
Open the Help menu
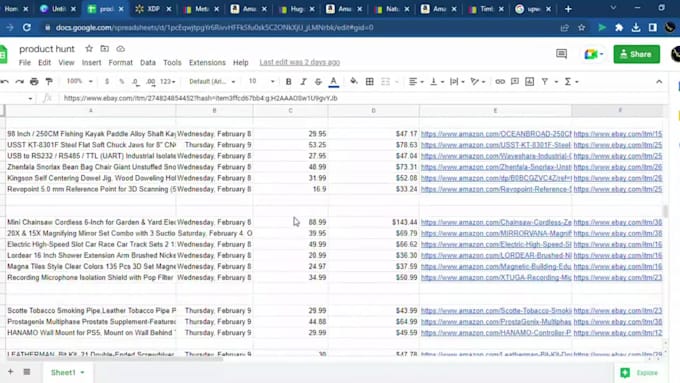pyautogui.click(x=241, y=62)
